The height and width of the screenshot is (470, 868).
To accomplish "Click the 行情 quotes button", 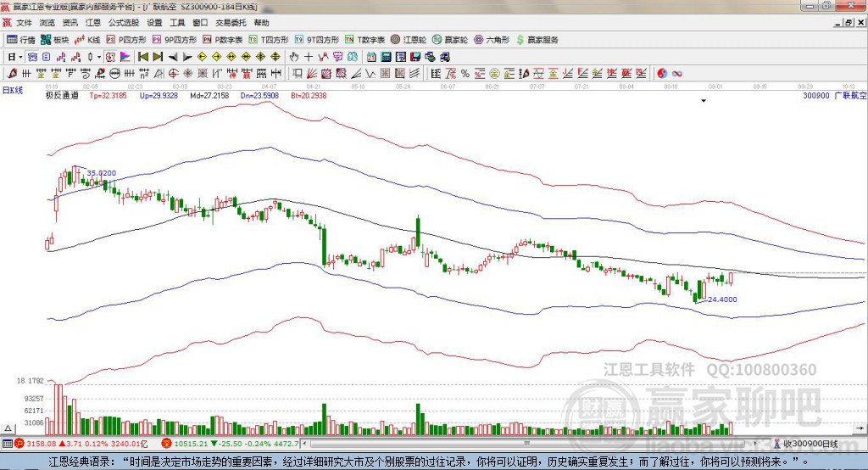I will (x=21, y=40).
